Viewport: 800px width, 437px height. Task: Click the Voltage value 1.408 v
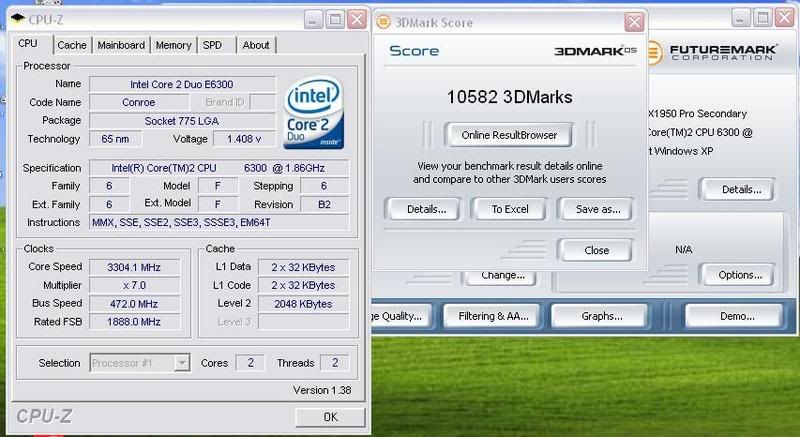244,139
